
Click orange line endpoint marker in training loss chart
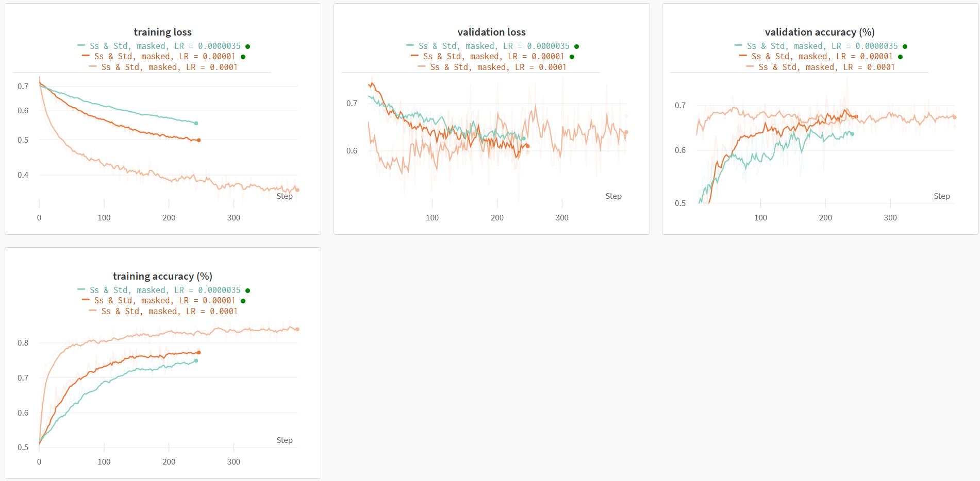point(199,140)
